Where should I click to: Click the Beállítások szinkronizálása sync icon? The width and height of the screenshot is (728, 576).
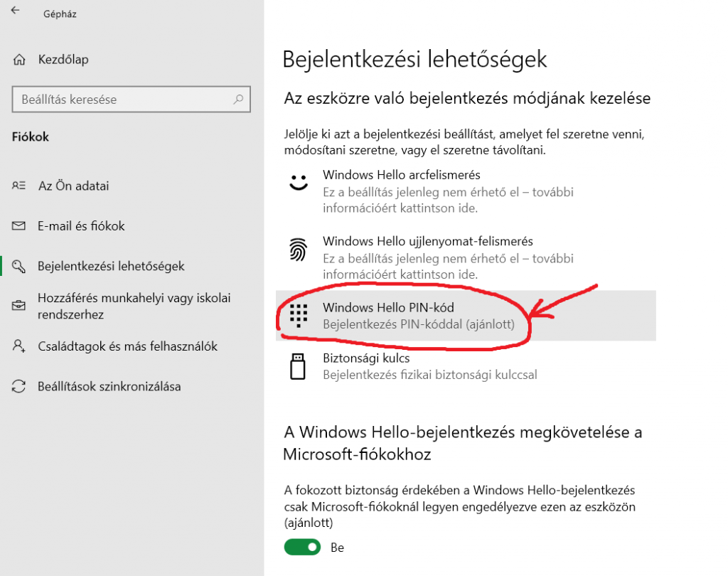pos(19,386)
